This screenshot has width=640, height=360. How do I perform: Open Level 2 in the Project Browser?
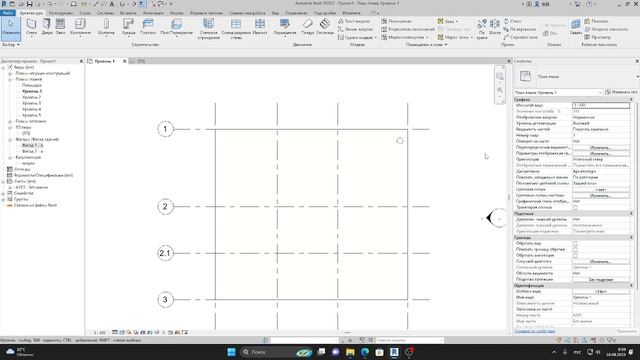tap(31, 97)
